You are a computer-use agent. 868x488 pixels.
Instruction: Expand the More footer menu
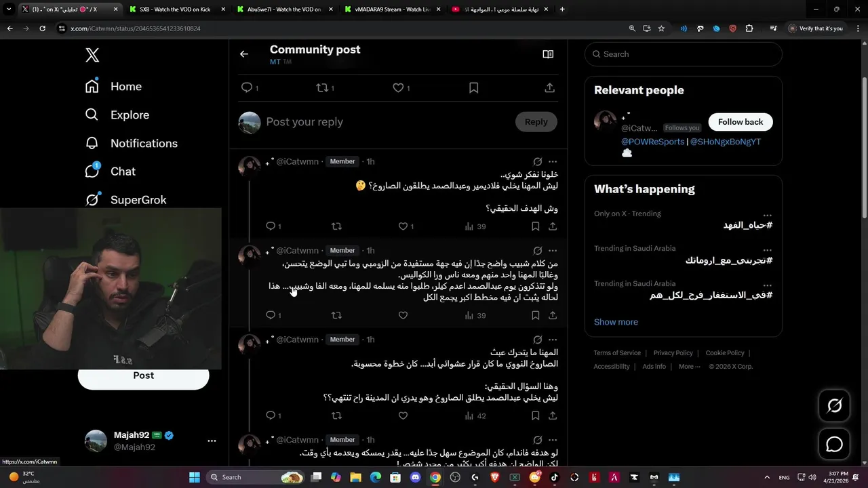point(690,367)
